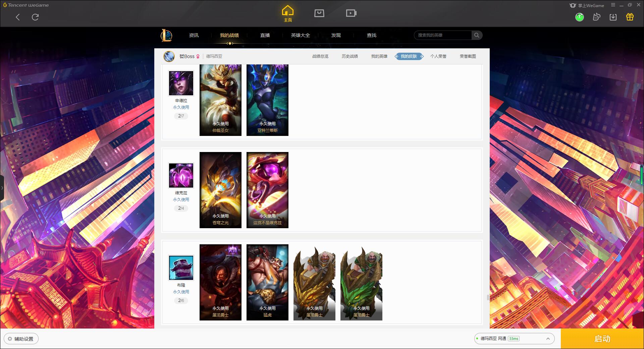The height and width of the screenshot is (349, 644).
Task: Select the 历史战绩 sub-tab
Action: [x=350, y=56]
